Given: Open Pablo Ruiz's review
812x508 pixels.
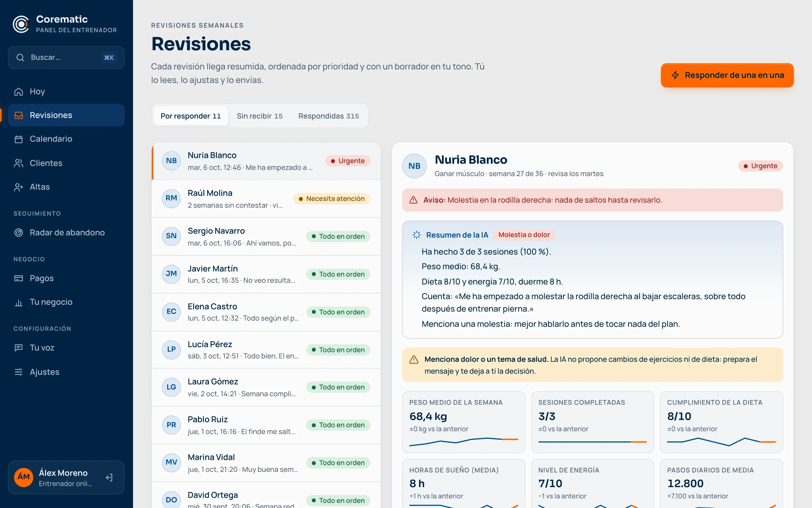Looking at the screenshot, I should tap(266, 425).
